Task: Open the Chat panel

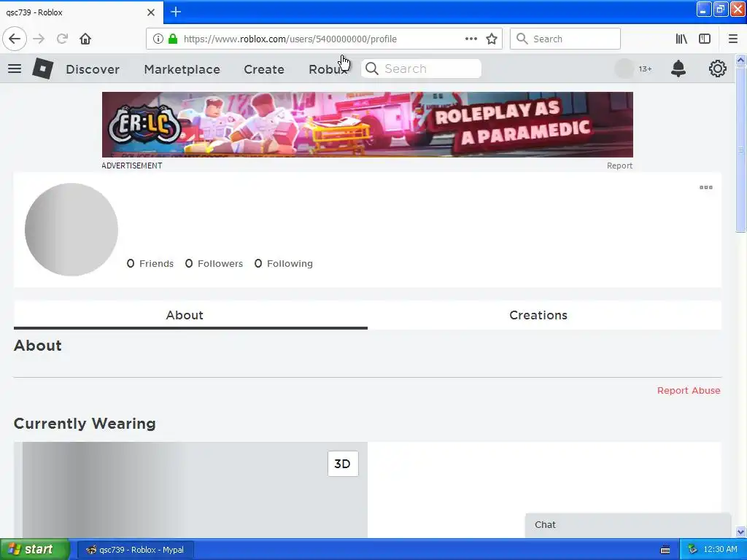Action: 628,525
